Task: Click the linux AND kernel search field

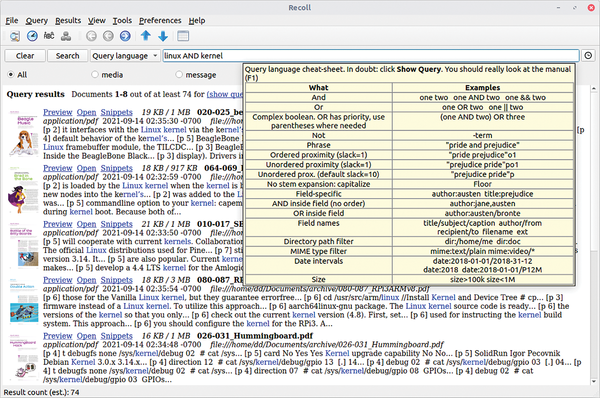Action: 370,56
